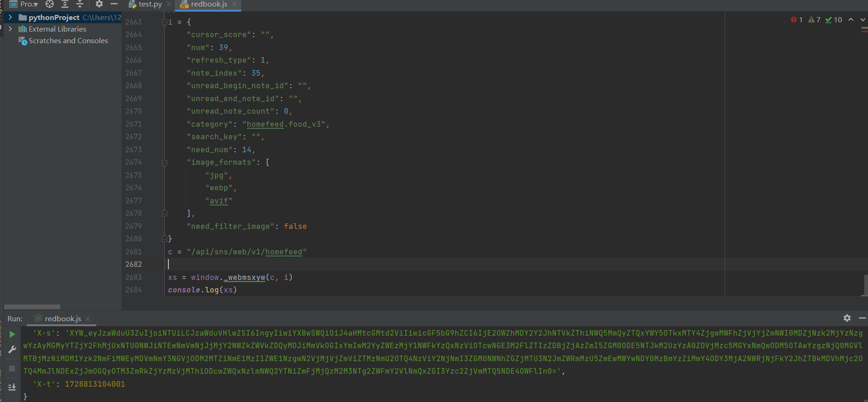Expand the pythonProject folder
This screenshot has width=868, height=402.
(10, 17)
